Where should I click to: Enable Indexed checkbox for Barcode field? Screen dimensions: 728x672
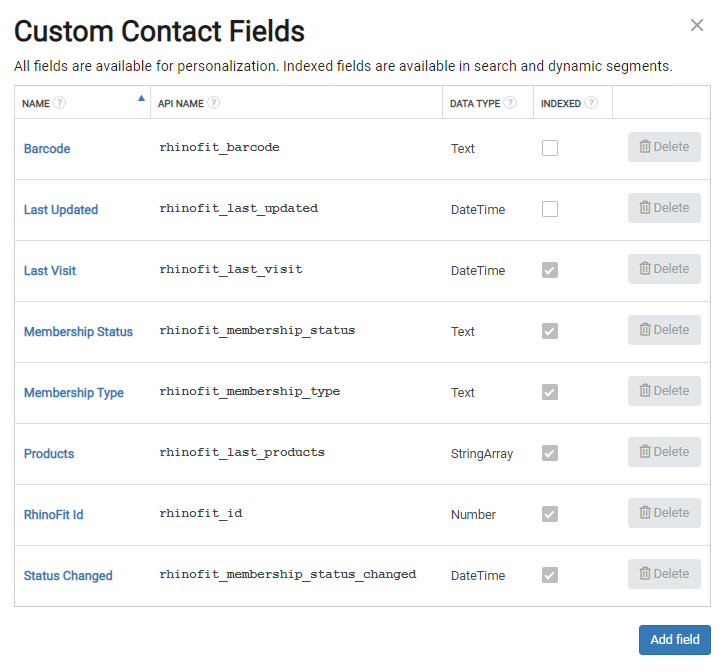click(x=550, y=148)
